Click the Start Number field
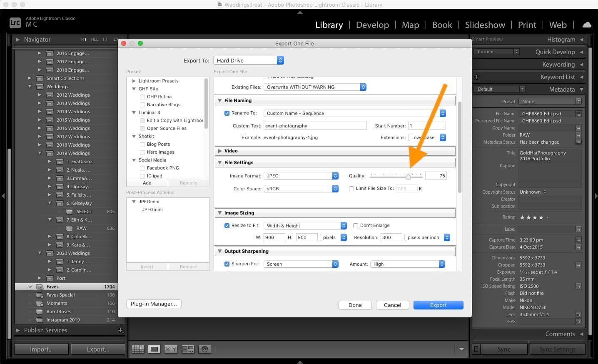 click(427, 126)
